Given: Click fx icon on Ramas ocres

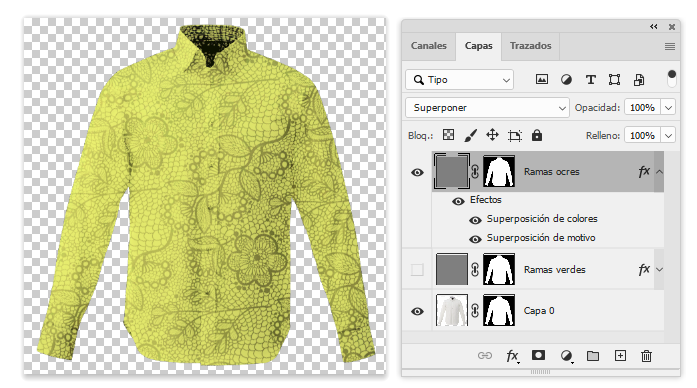Looking at the screenshot, I should click(x=644, y=171).
